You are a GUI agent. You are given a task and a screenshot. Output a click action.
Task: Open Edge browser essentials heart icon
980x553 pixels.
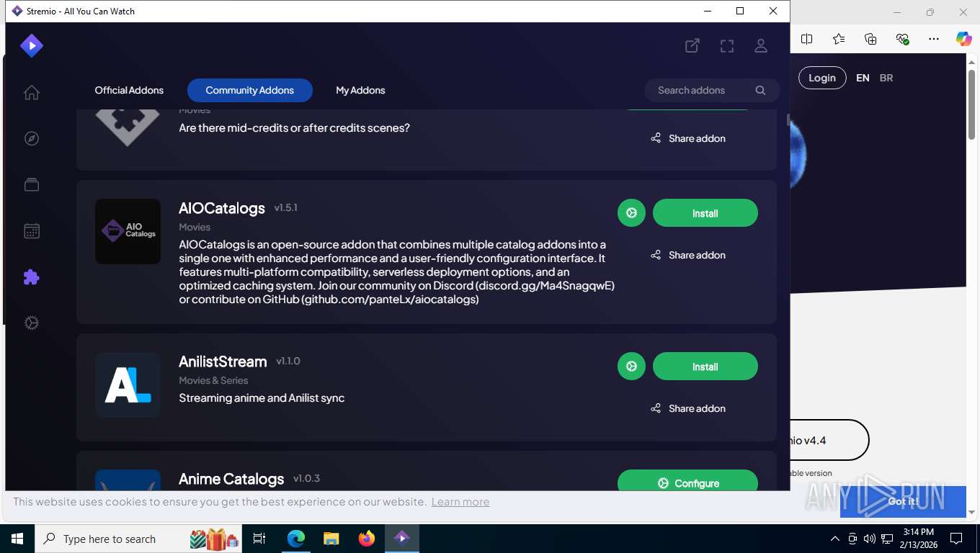(x=902, y=39)
